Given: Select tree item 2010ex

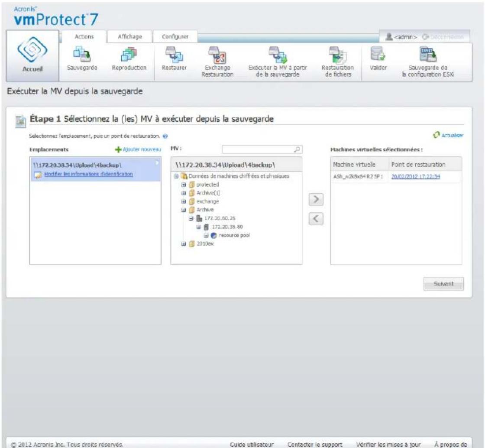Looking at the screenshot, I should (205, 244).
